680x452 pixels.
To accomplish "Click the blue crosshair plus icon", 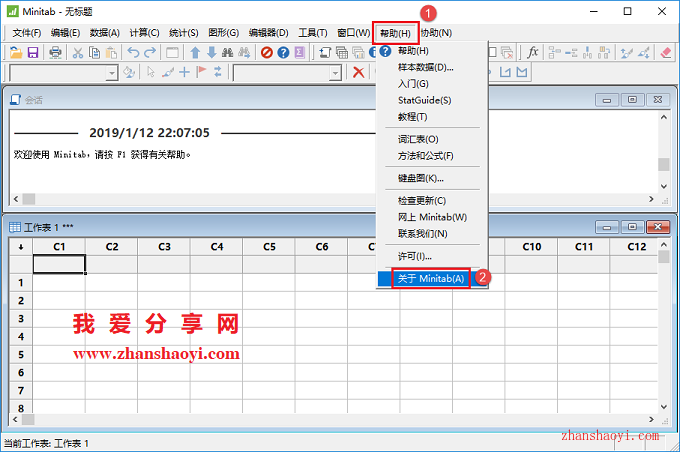I will pos(184,72).
